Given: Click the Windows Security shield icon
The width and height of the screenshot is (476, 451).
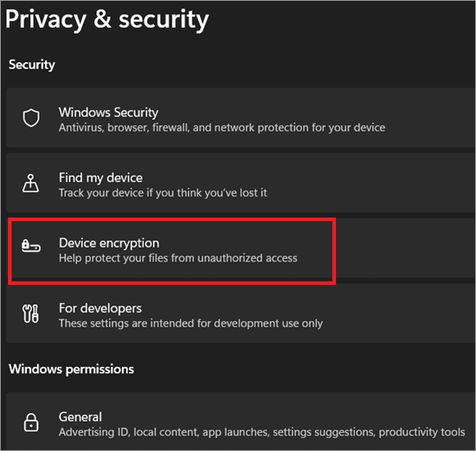Looking at the screenshot, I should coord(31,118).
